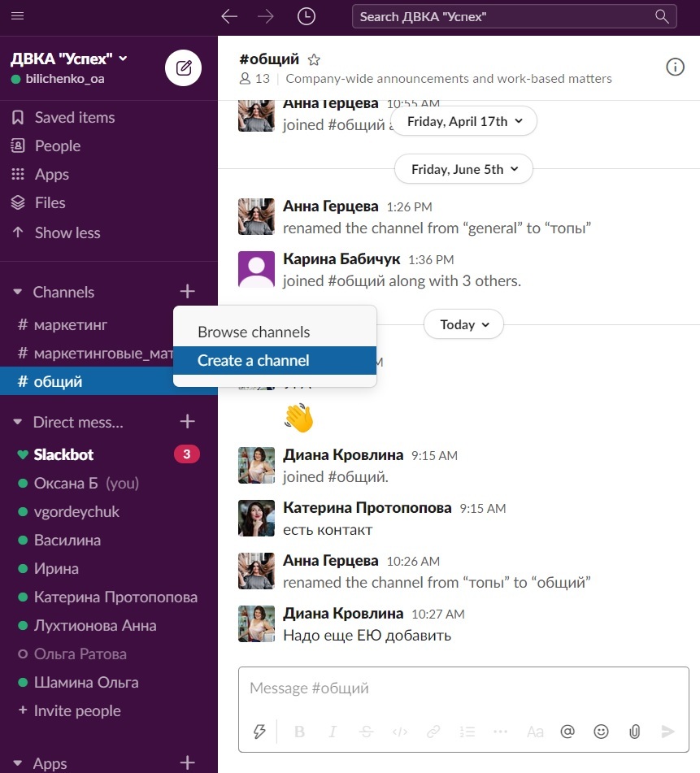
Task: Click the Slackbot unread badge 3
Action: tap(187, 454)
